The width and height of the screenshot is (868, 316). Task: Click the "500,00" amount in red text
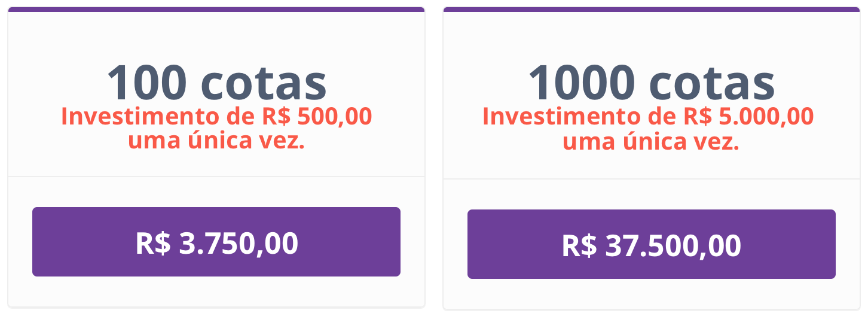(334, 116)
